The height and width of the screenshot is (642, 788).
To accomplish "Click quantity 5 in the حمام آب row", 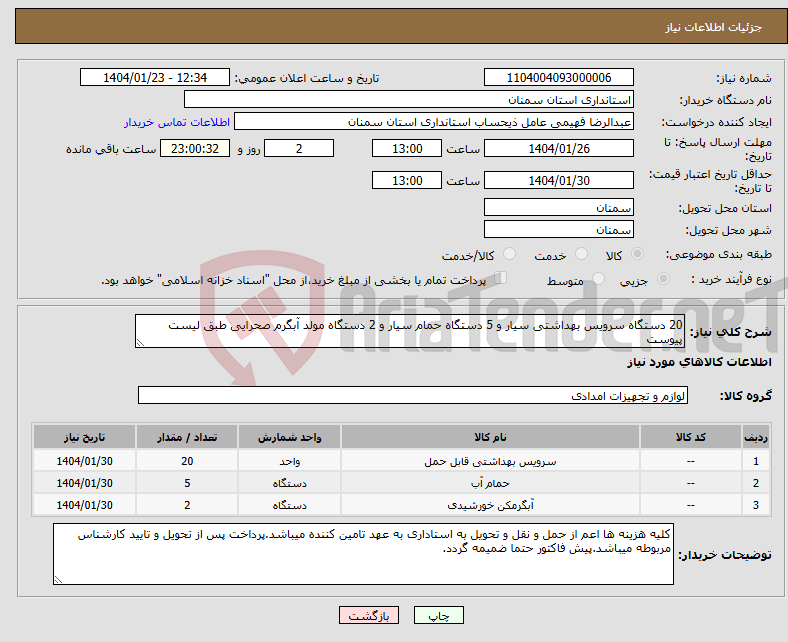I will (187, 483).
